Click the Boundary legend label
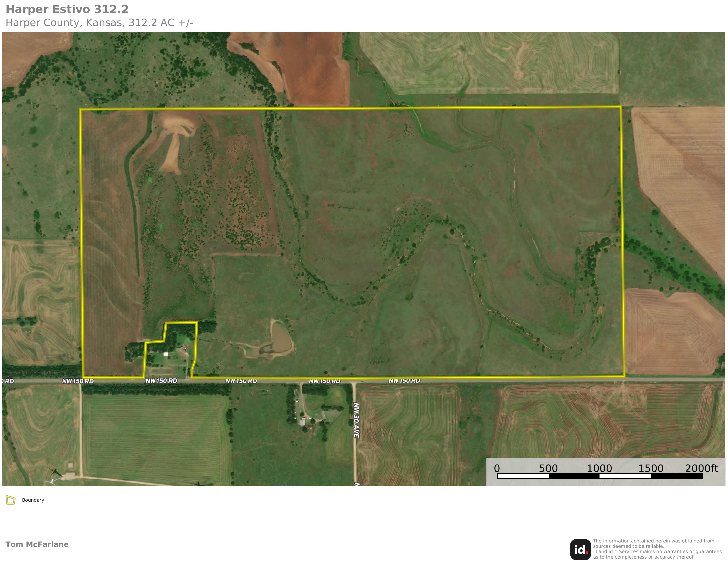This screenshot has width=728, height=563. click(33, 500)
